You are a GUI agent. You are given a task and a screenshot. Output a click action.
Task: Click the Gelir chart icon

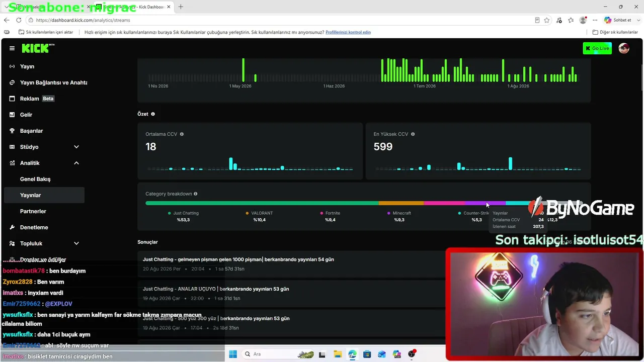click(x=12, y=115)
